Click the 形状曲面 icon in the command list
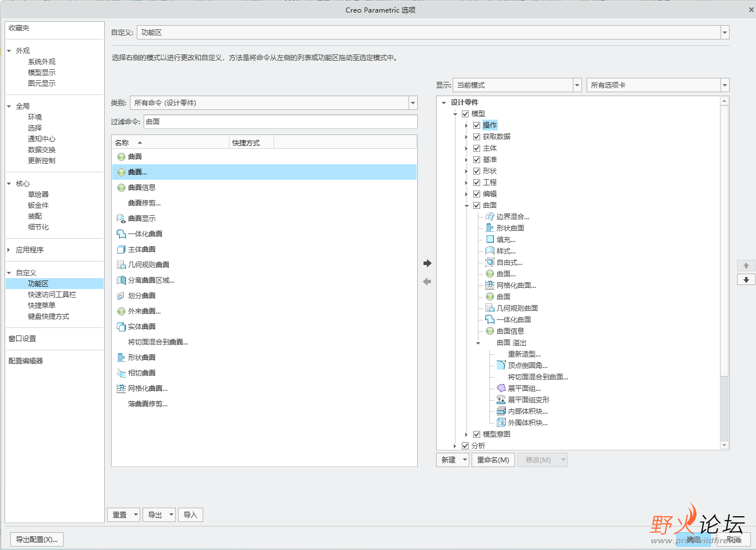The height and width of the screenshot is (550, 756). click(x=121, y=358)
